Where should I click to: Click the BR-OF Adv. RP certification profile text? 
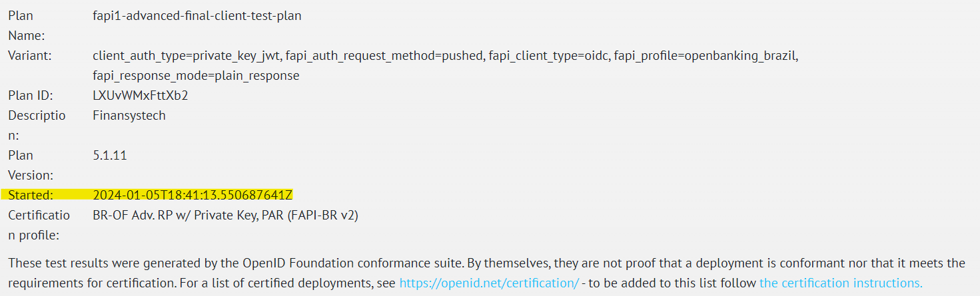225,215
